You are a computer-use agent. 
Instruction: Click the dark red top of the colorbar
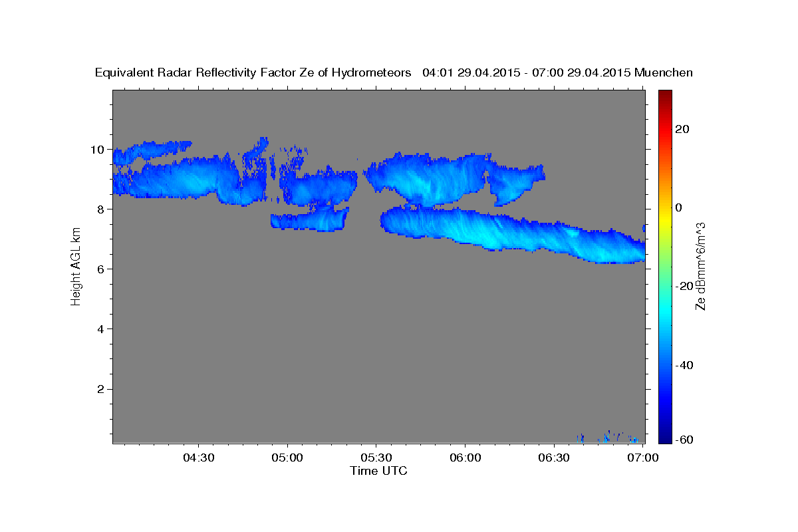[x=666, y=95]
